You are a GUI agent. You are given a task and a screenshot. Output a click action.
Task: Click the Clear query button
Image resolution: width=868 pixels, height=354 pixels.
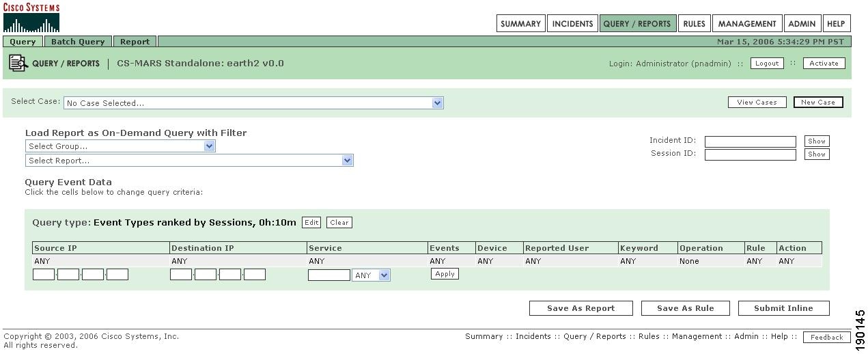[x=339, y=223]
